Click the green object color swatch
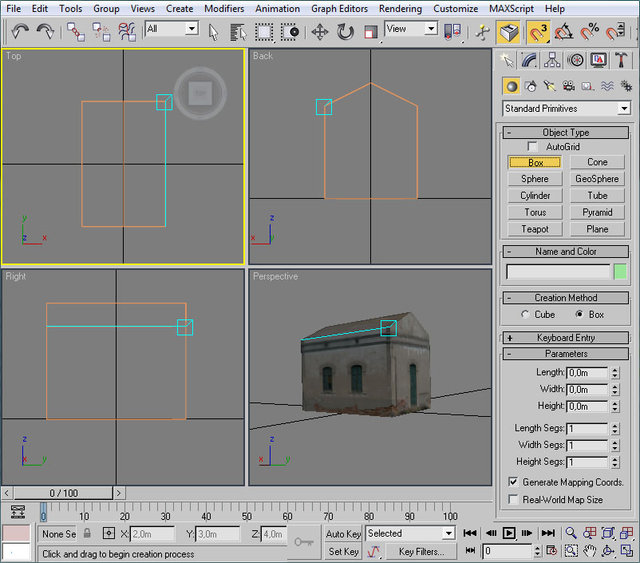This screenshot has height=563, width=640. (620, 271)
